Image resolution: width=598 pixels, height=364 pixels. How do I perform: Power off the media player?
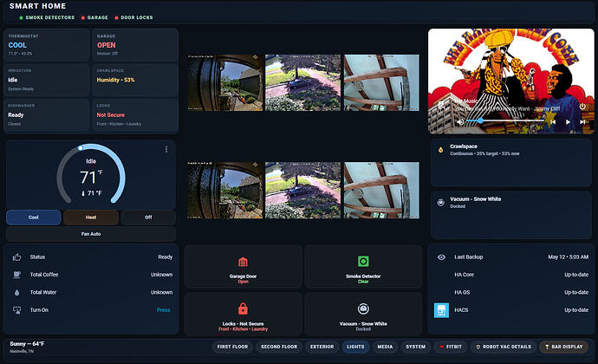(x=582, y=107)
